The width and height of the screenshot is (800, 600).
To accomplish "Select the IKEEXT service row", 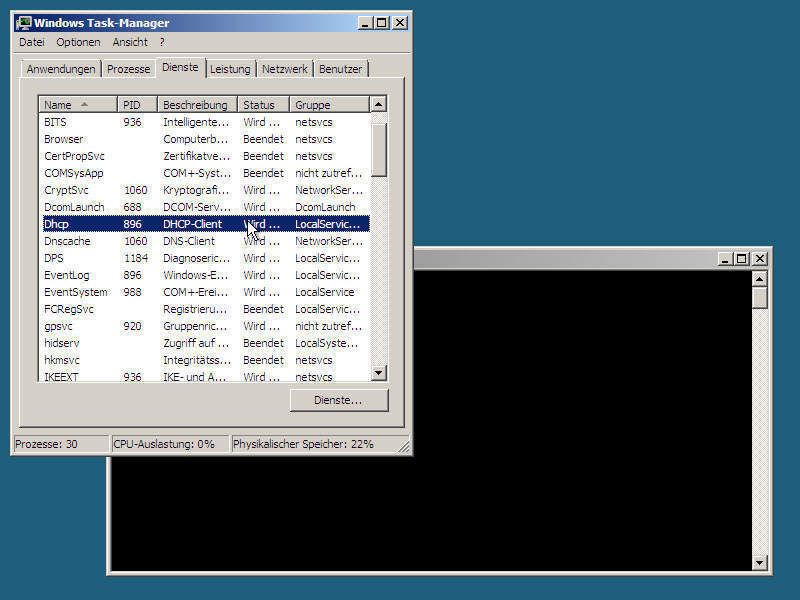I will click(206, 376).
